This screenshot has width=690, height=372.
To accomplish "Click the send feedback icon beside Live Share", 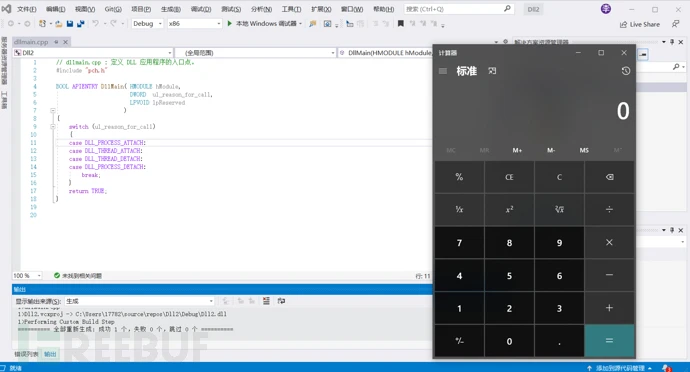I will pos(675,24).
